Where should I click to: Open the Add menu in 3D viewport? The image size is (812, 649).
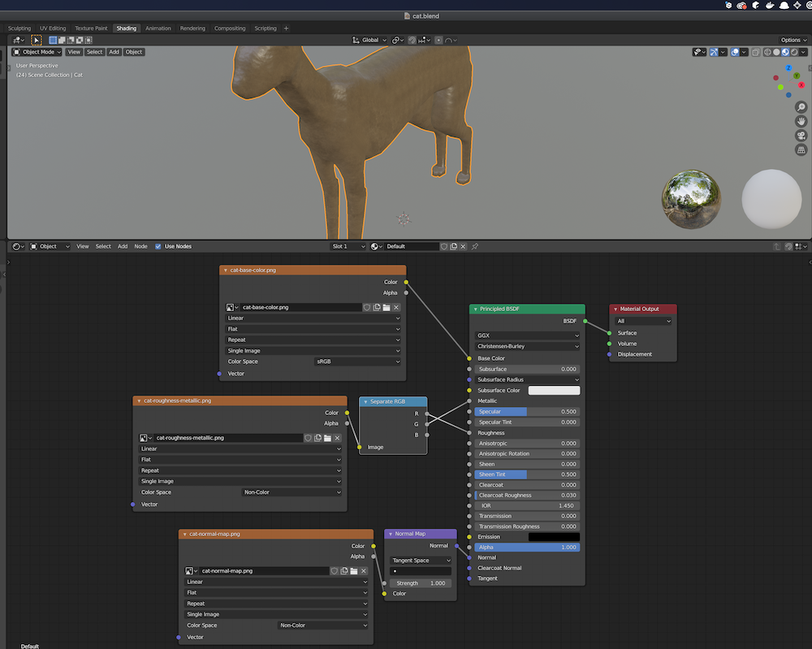point(114,52)
